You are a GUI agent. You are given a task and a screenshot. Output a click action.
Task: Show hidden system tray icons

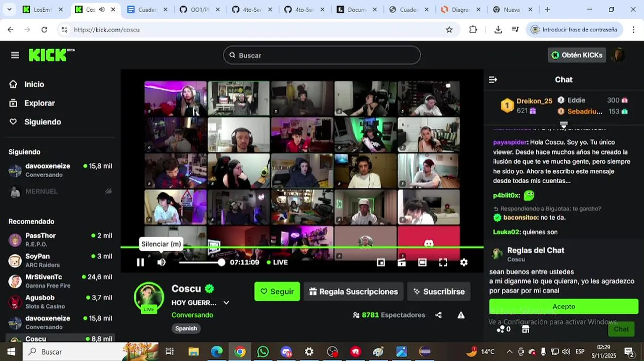(510, 351)
